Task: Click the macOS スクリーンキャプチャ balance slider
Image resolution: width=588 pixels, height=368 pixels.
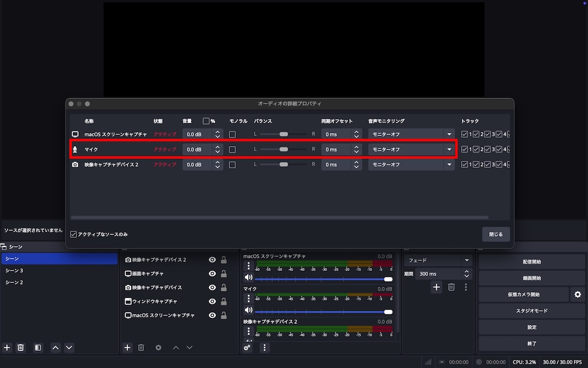Action: click(x=283, y=134)
